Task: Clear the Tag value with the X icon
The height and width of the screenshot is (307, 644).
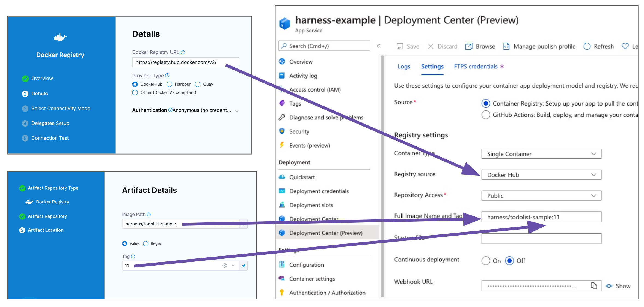Action: coord(225,266)
